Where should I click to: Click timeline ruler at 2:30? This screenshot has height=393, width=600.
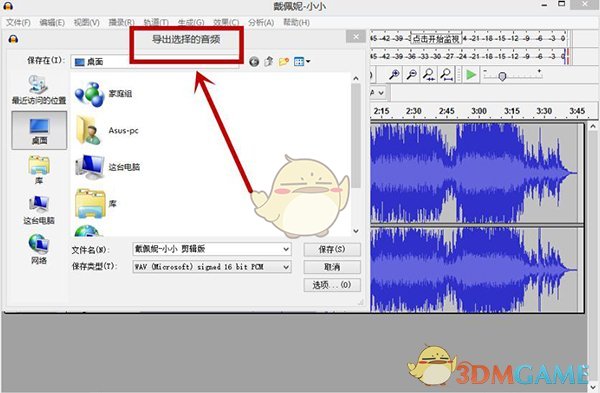click(x=414, y=111)
